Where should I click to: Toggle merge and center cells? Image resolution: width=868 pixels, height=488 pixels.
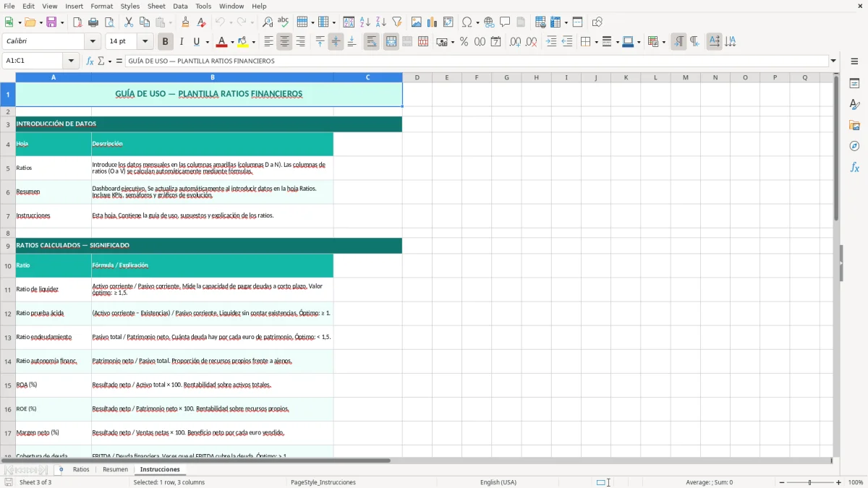391,42
